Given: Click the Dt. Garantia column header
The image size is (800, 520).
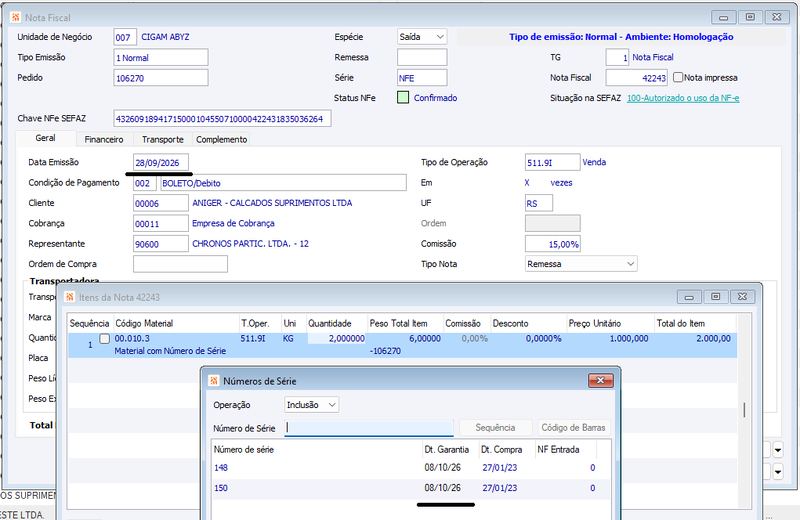Looking at the screenshot, I should (x=450, y=450).
